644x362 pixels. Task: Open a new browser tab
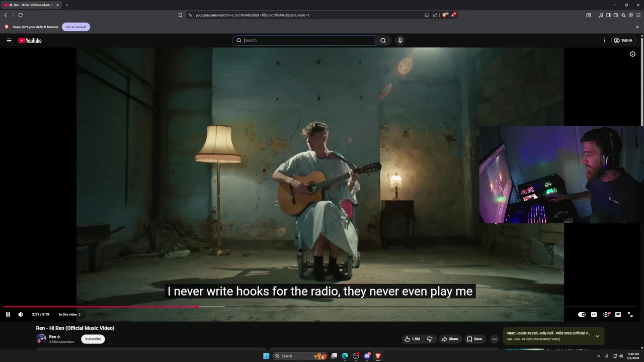coord(66,5)
